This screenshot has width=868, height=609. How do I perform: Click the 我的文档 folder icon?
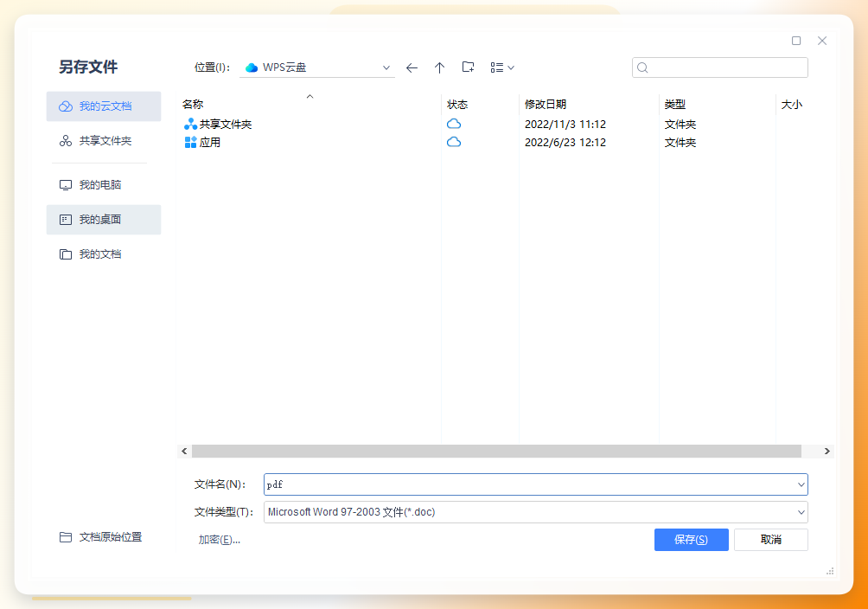click(66, 254)
